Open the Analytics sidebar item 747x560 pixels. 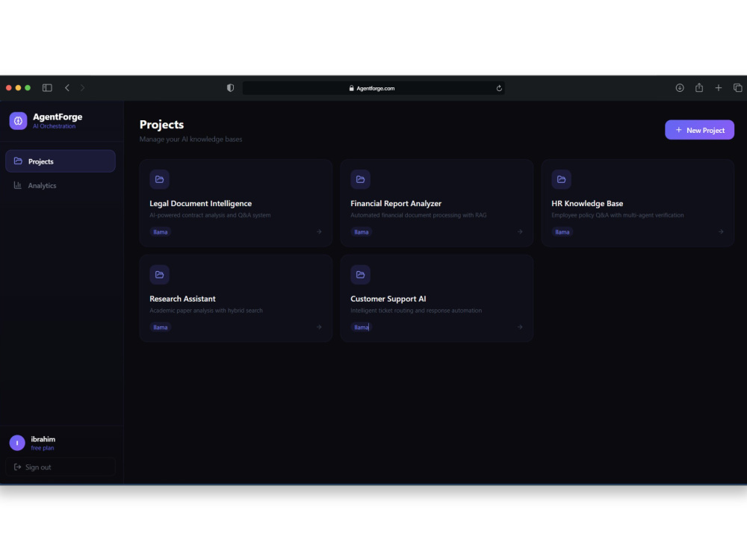click(x=61, y=186)
